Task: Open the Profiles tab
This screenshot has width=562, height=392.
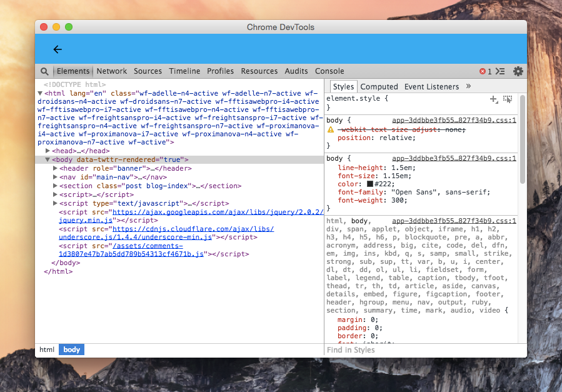Action: (220, 71)
